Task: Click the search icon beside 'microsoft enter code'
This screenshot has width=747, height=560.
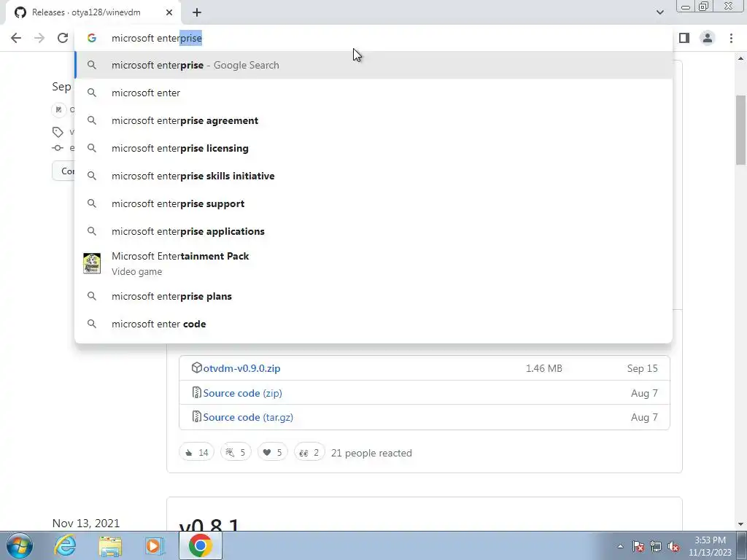Action: tap(92, 324)
